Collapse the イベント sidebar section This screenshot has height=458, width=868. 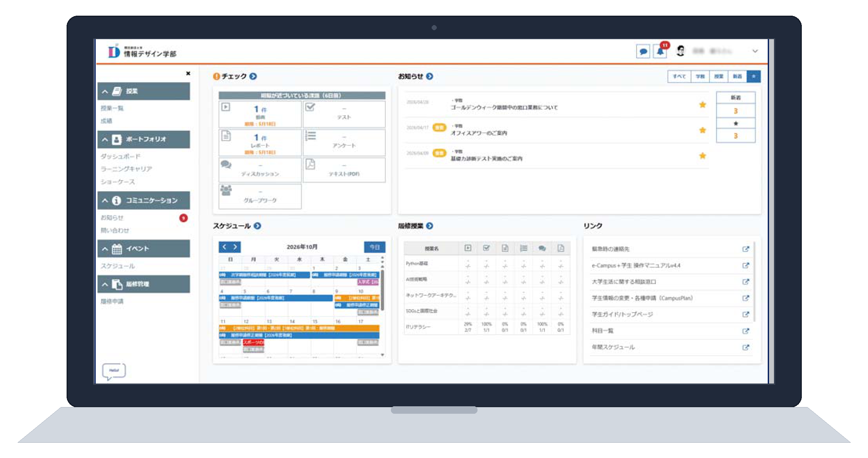pos(144,249)
